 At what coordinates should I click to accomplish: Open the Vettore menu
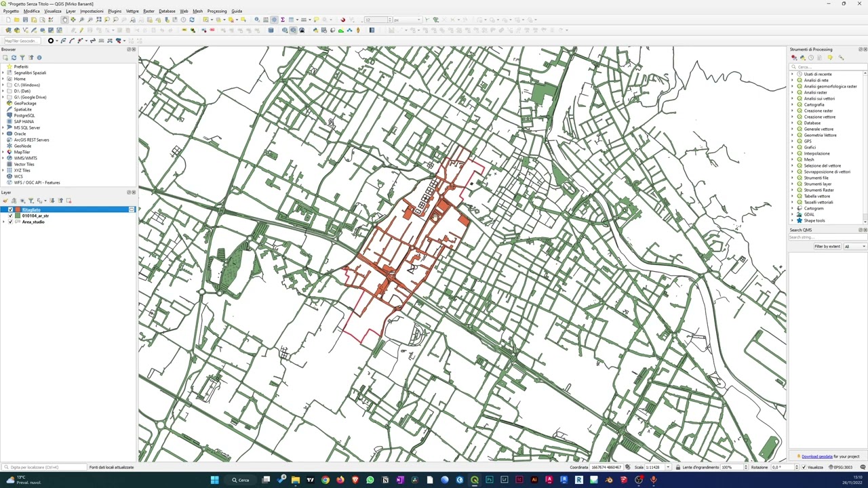coord(132,11)
